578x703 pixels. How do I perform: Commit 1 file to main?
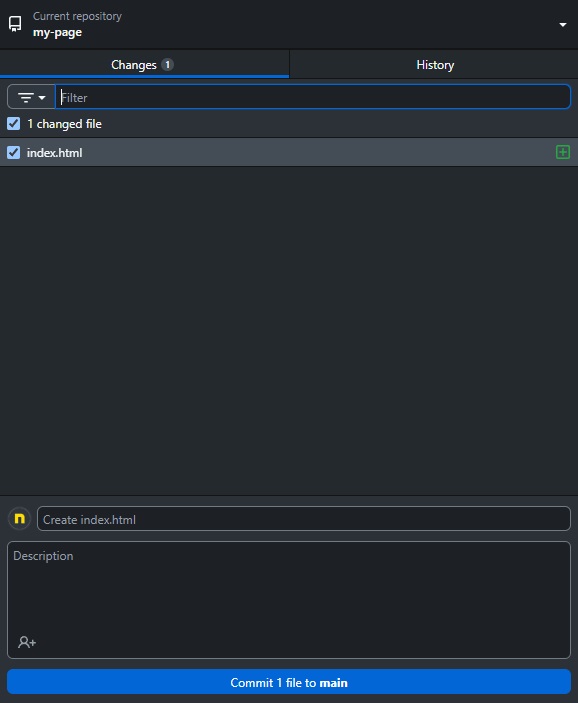[x=289, y=682]
